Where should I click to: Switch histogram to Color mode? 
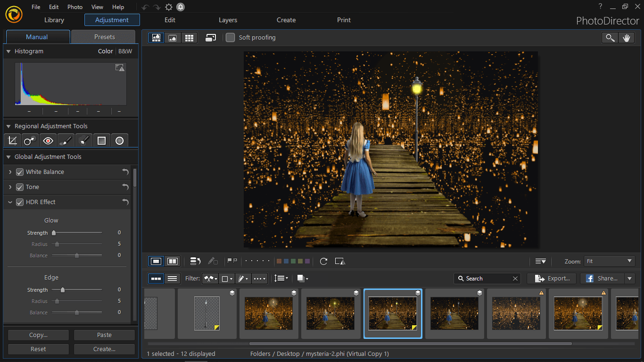[105, 51]
